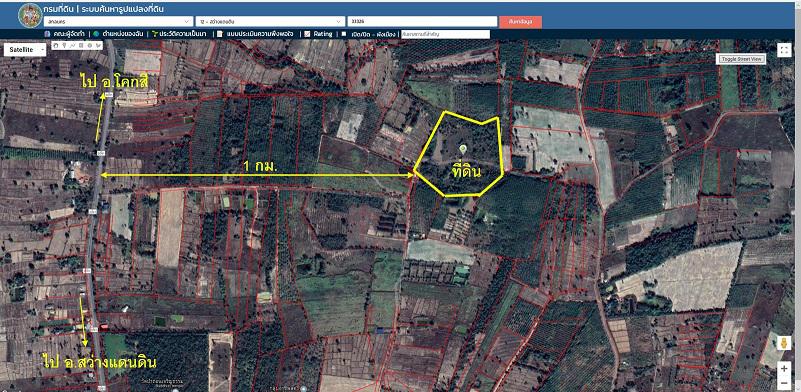
Task: Select the hand pan drawing tool
Action: pos(56,45)
